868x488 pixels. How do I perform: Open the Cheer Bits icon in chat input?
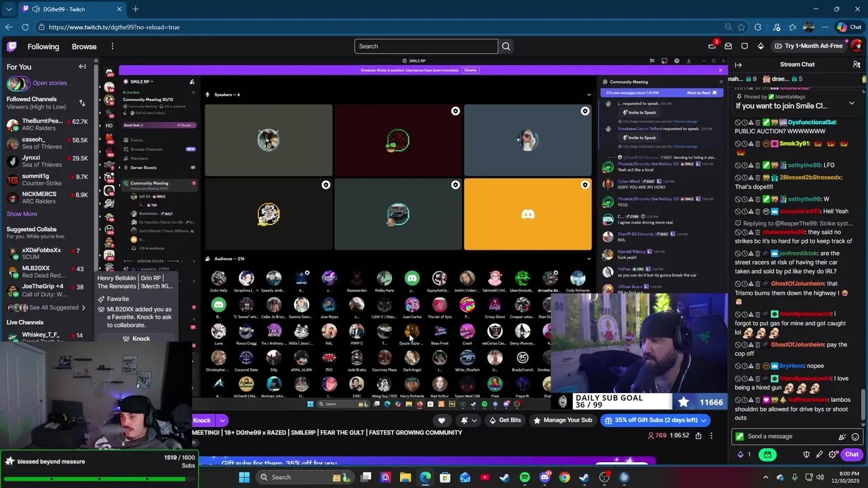(x=842, y=436)
